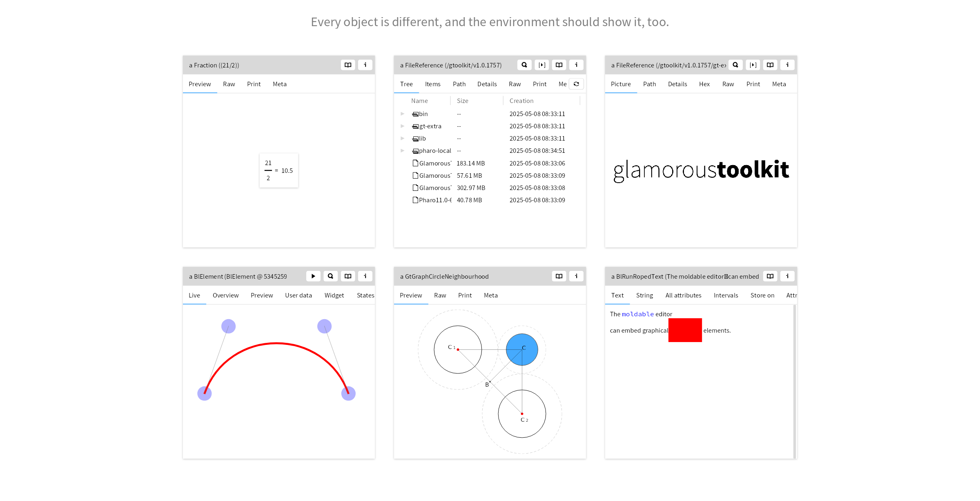Open Hex tab in Picture FileReference panel
The height and width of the screenshot is (501, 980).
tap(704, 84)
